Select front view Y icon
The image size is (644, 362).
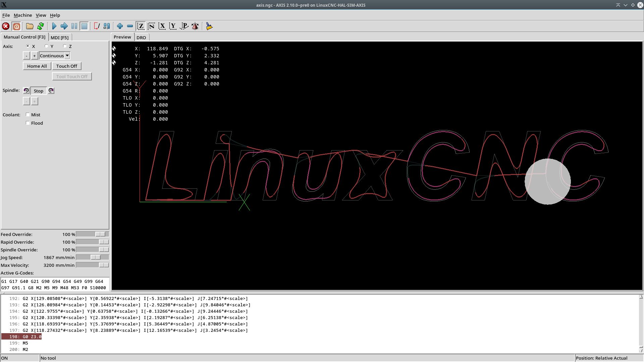tap(173, 26)
